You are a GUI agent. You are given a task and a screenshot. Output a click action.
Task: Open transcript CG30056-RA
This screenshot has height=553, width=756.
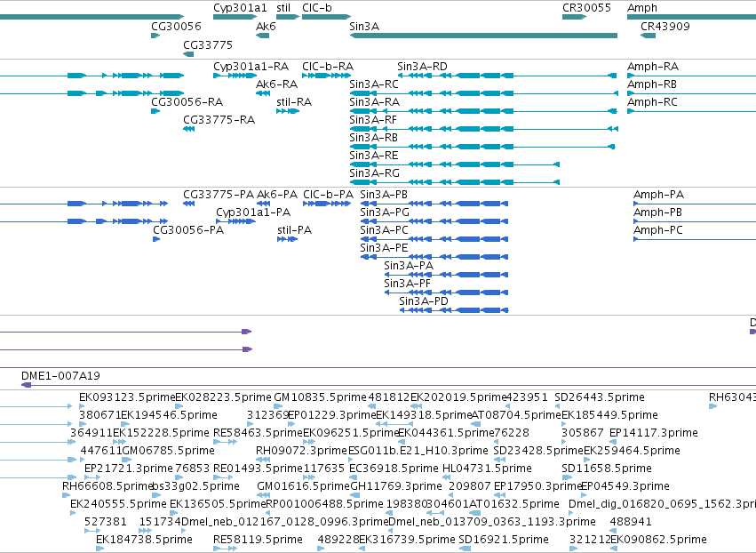(187, 102)
